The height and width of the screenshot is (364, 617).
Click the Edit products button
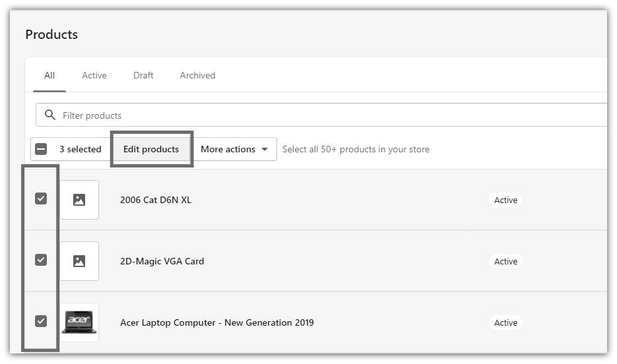[x=151, y=149]
